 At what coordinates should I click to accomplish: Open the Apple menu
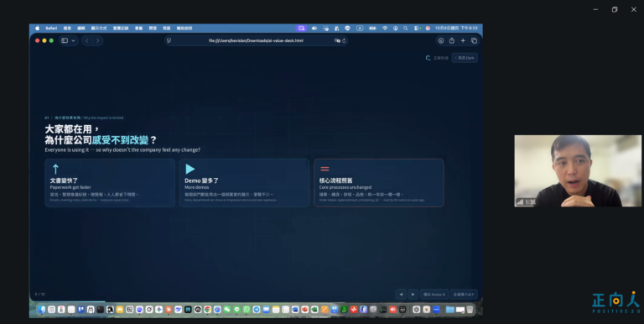(38, 28)
